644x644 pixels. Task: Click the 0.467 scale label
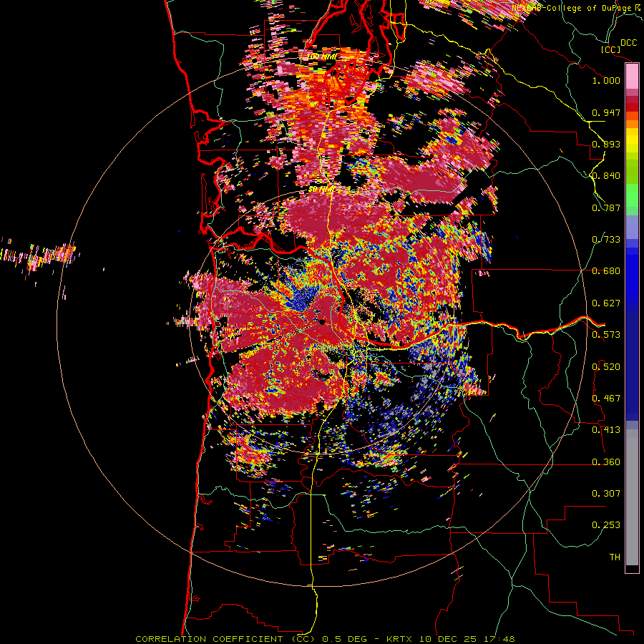pos(606,399)
